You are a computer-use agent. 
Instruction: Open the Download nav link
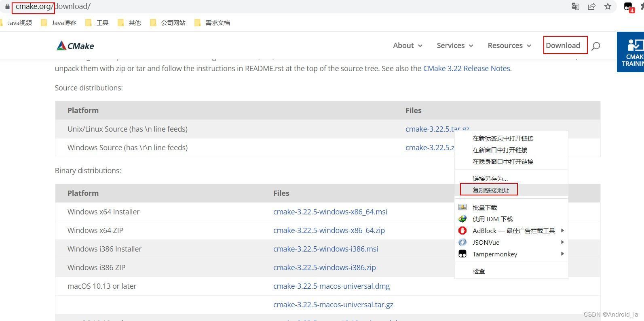tap(563, 45)
